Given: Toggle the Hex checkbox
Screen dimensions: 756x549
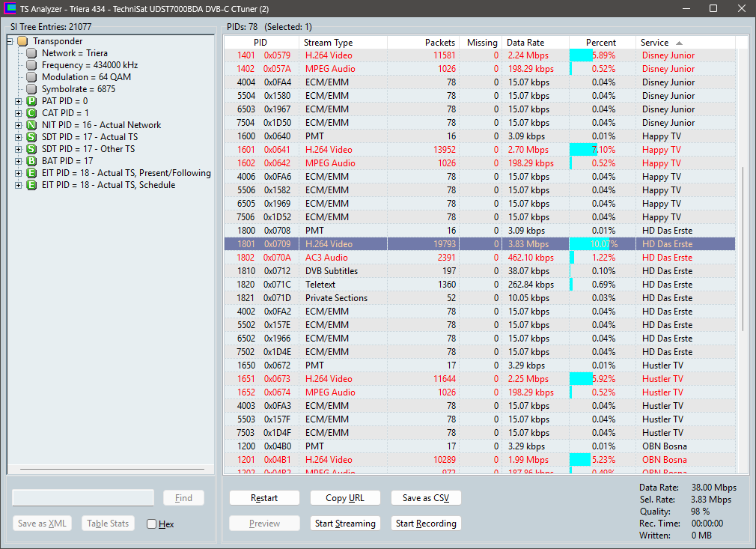Looking at the screenshot, I should coord(151,524).
